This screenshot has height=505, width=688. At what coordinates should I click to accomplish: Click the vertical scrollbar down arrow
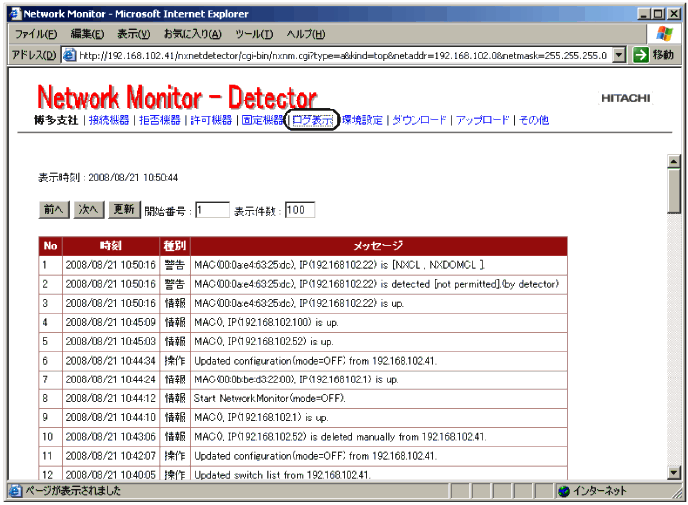(674, 472)
